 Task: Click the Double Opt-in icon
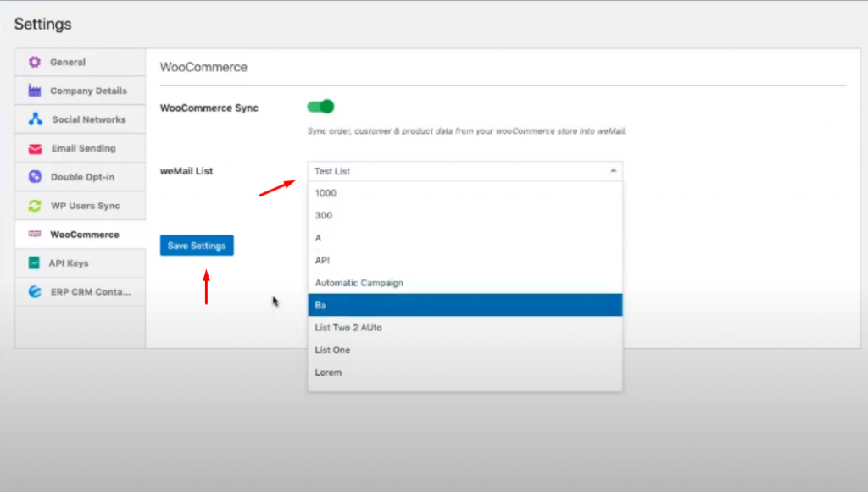coord(34,177)
